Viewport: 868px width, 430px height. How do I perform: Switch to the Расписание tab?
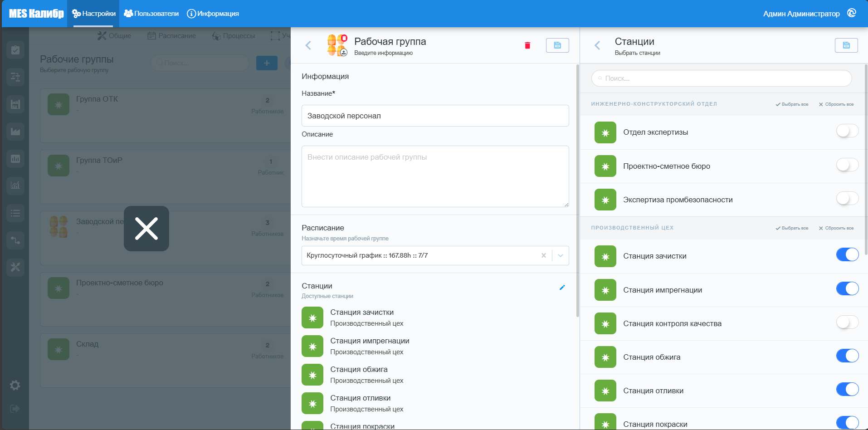(171, 36)
